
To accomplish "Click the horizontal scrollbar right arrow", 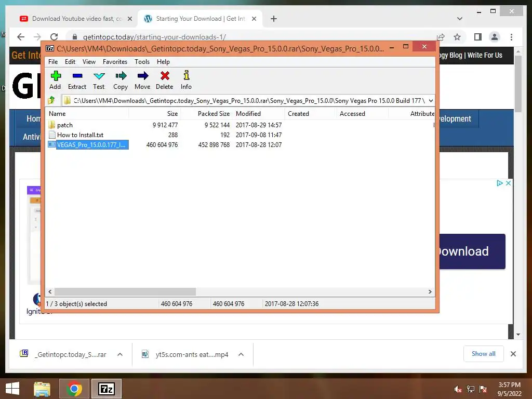I will tap(430, 292).
